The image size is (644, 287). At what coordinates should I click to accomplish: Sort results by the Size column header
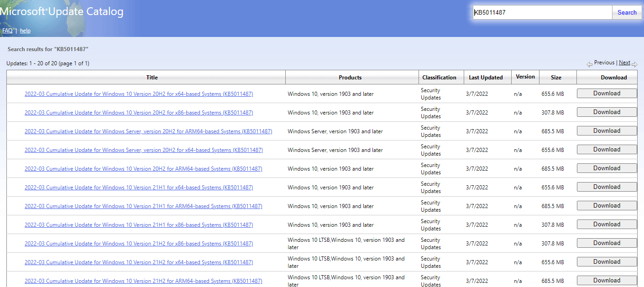pos(557,77)
